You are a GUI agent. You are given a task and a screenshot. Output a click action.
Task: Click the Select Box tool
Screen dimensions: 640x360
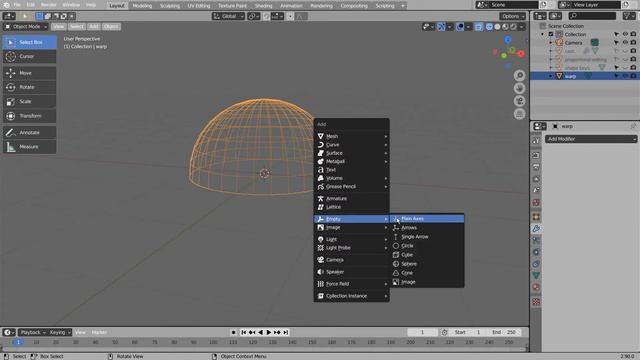(29, 42)
